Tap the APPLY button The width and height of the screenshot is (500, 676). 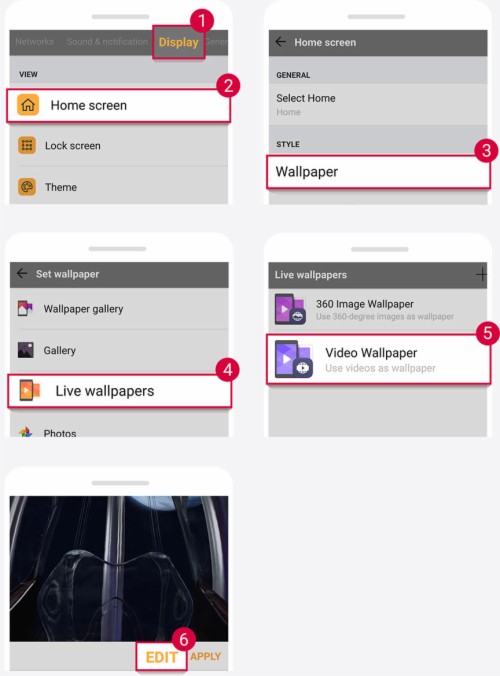(x=206, y=656)
